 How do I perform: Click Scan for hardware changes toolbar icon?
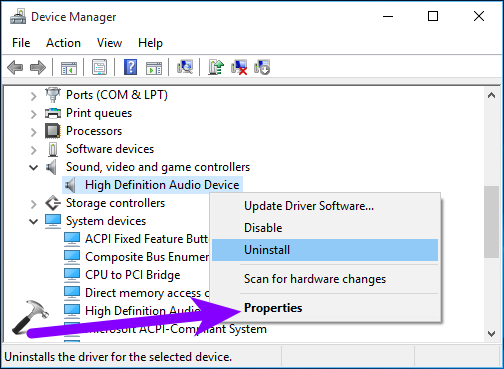[185, 67]
